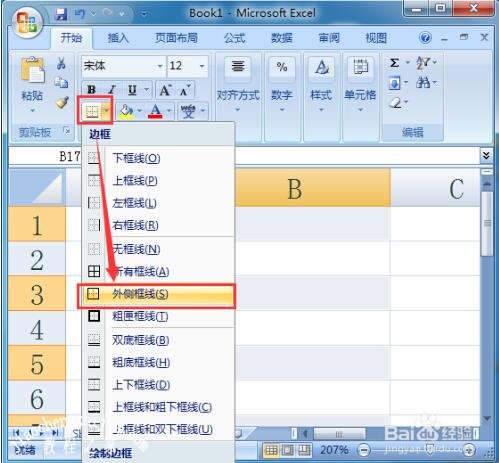Select column B header

tap(312, 188)
